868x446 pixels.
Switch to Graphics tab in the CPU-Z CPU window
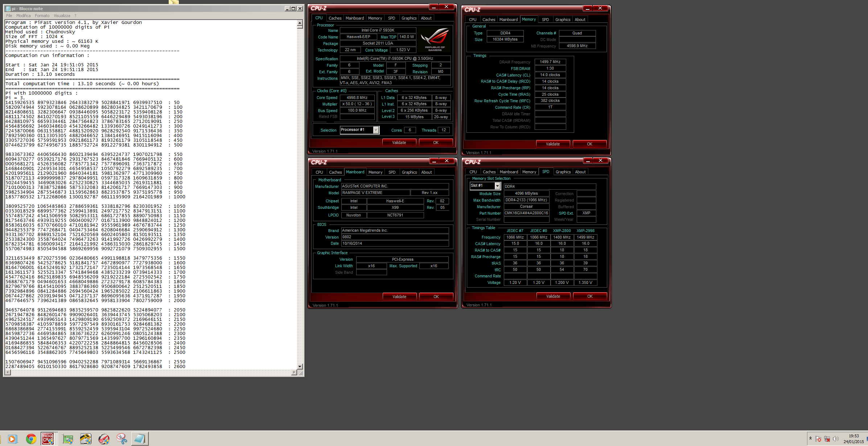click(409, 18)
